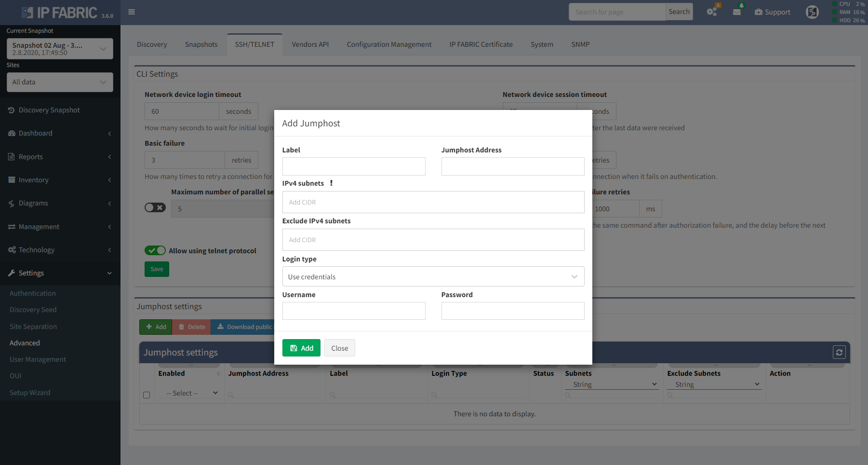Viewport: 868px width, 465px height.
Task: Open the envelope messages icon
Action: point(737,12)
